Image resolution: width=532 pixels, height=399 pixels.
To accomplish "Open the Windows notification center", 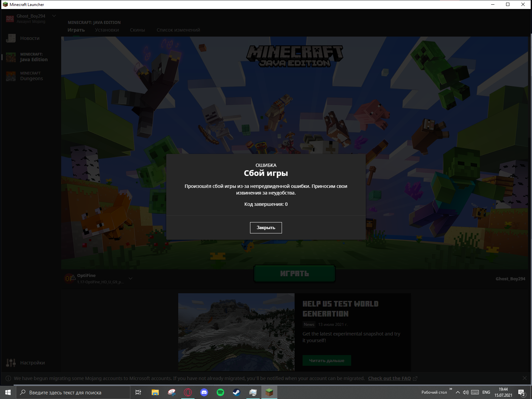I will (522, 393).
